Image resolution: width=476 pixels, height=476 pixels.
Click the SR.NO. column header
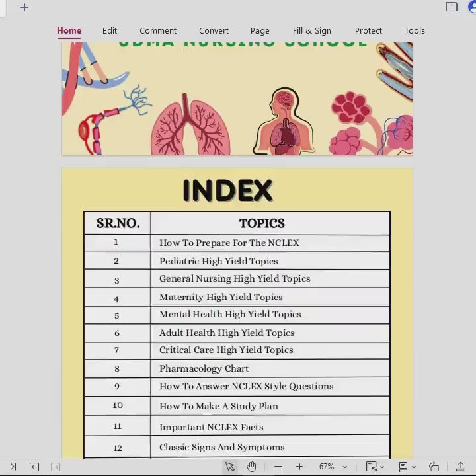point(118,223)
